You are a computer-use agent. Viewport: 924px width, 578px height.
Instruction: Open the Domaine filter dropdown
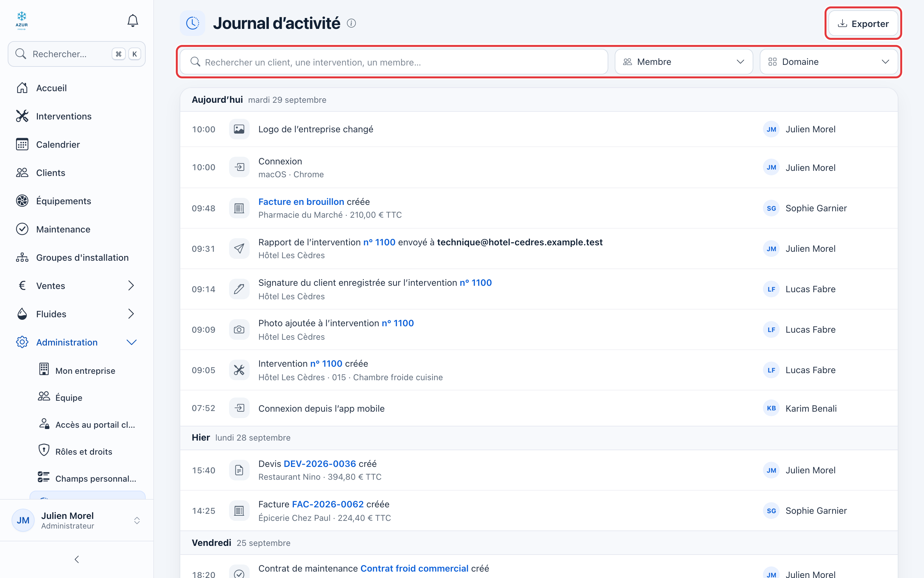828,62
